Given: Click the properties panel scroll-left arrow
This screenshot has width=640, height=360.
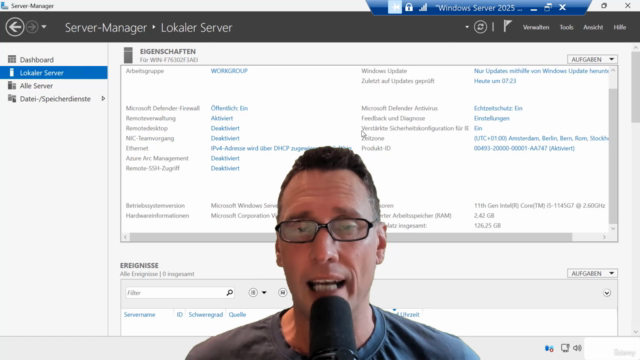Looking at the screenshot, I should tap(125, 237).
